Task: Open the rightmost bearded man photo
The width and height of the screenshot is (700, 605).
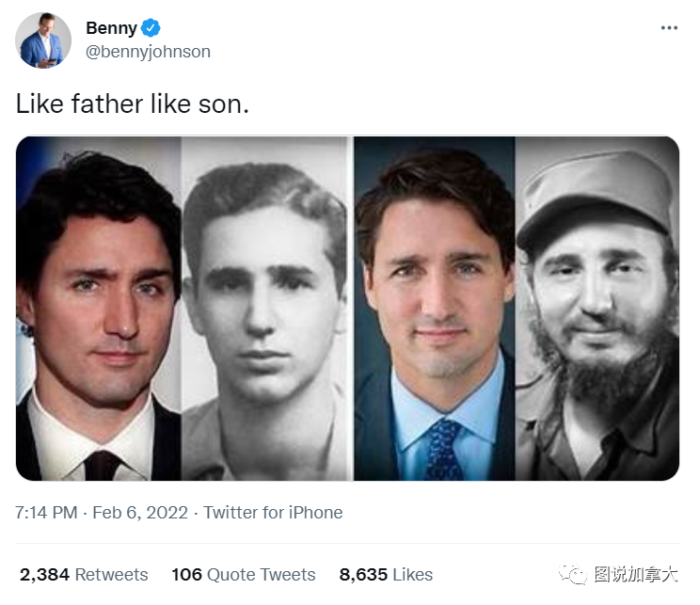Action: (x=597, y=309)
